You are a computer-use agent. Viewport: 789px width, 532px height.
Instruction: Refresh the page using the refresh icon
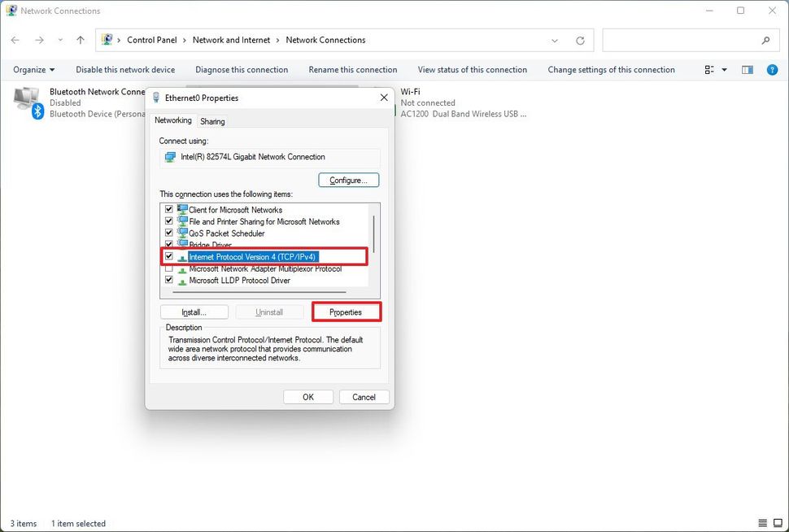582,40
